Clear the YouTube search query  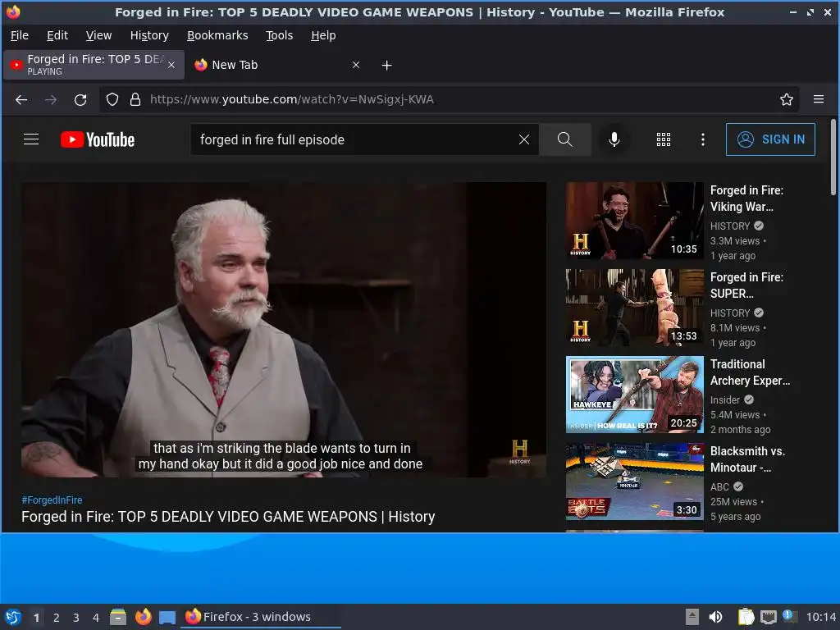pyautogui.click(x=524, y=139)
